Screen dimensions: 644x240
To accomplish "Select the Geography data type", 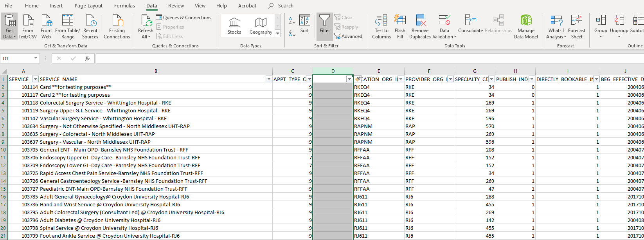I will pyautogui.click(x=261, y=26).
